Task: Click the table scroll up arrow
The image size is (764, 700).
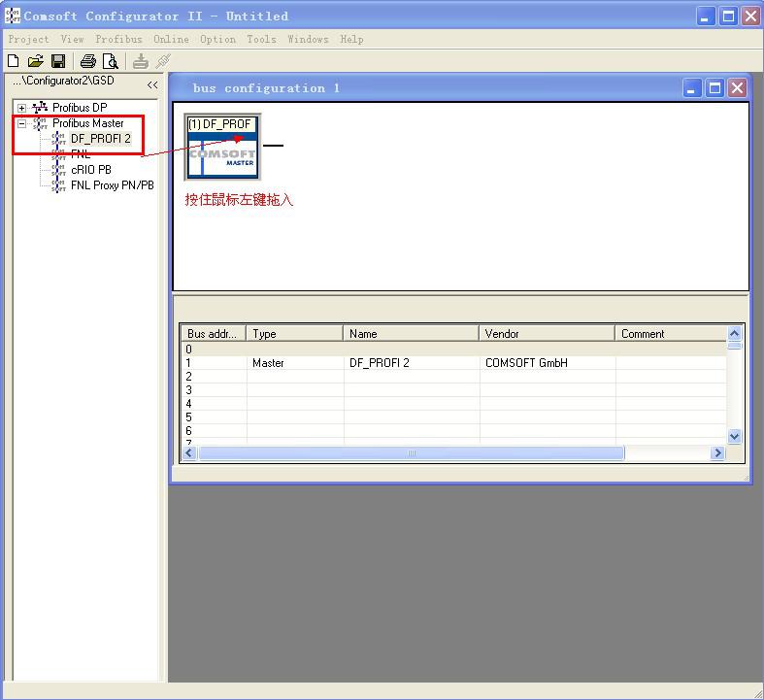Action: [x=734, y=333]
